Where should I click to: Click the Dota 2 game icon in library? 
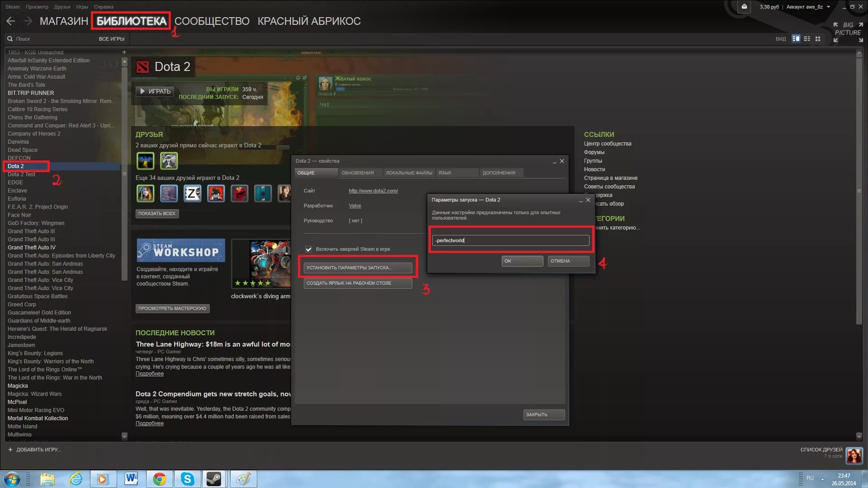[x=15, y=166]
